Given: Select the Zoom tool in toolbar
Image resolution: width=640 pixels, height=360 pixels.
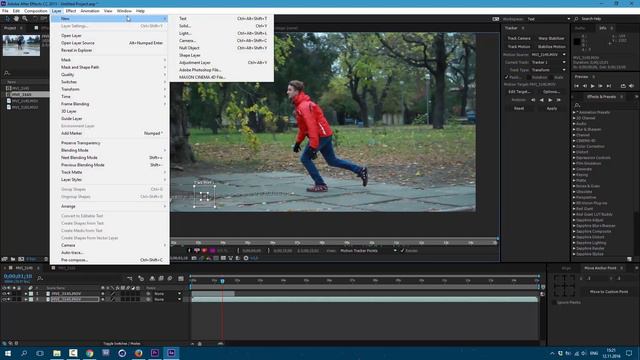Looking at the screenshot, I should pyautogui.click(x=25, y=19).
